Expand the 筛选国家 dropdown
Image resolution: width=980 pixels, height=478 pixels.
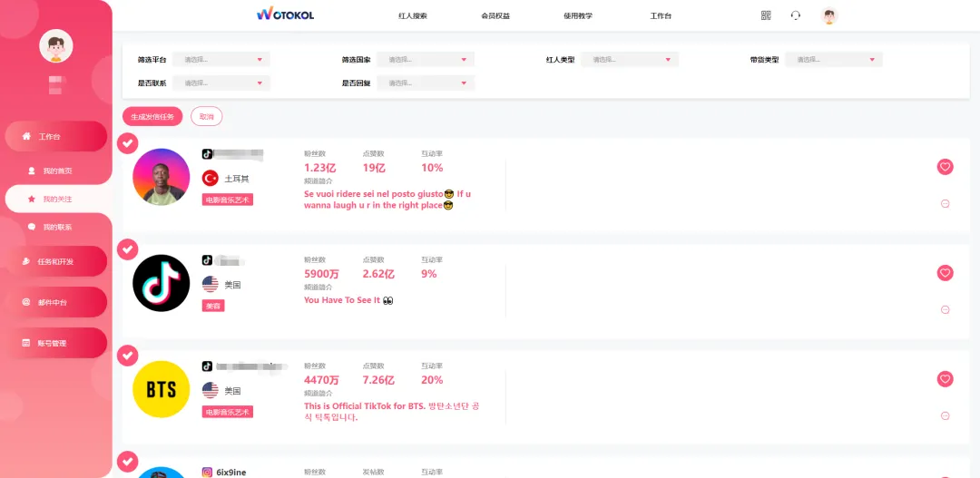click(x=426, y=59)
